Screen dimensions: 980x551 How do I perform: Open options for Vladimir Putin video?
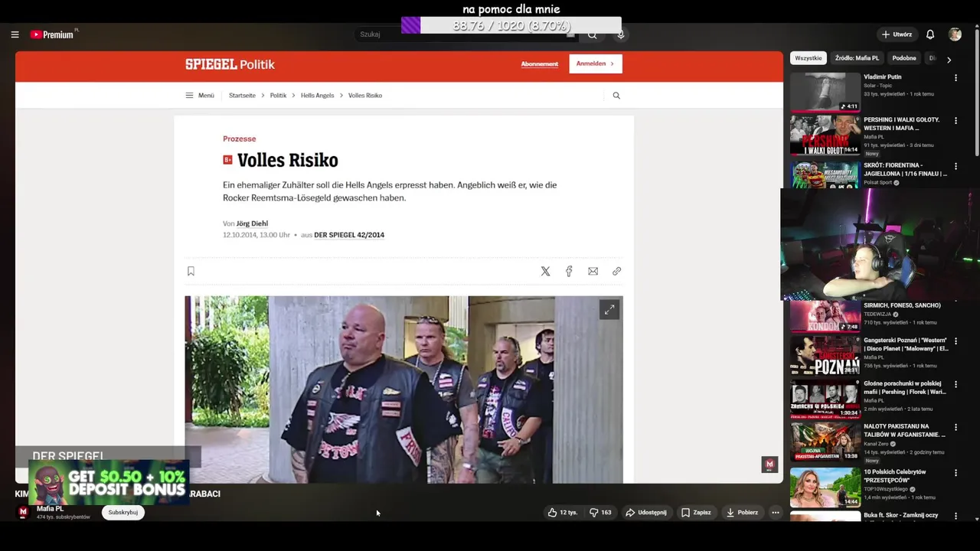(x=955, y=78)
